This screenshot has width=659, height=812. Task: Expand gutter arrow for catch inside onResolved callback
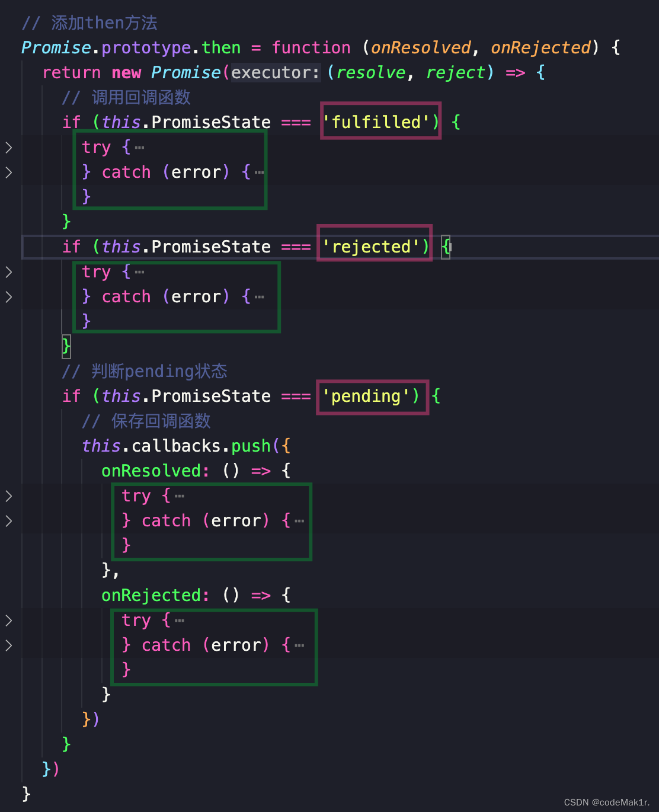click(9, 521)
